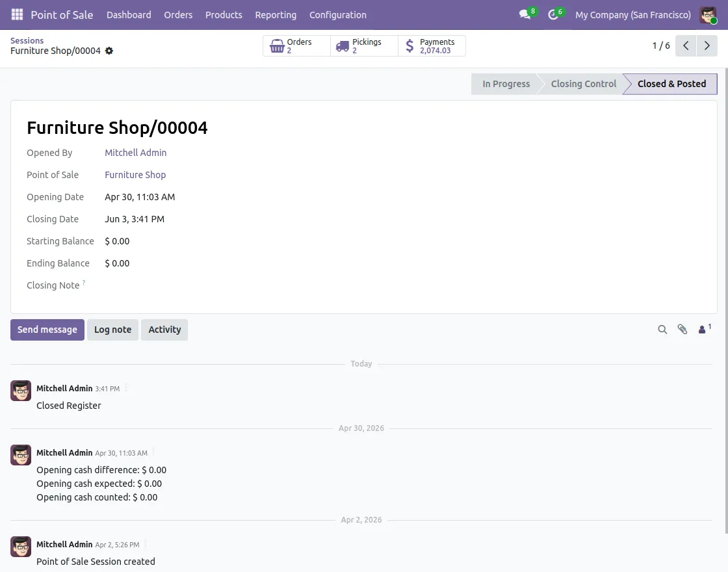Open the Orders menu in the top bar
Screen dimensions: 728x572
[x=178, y=15]
